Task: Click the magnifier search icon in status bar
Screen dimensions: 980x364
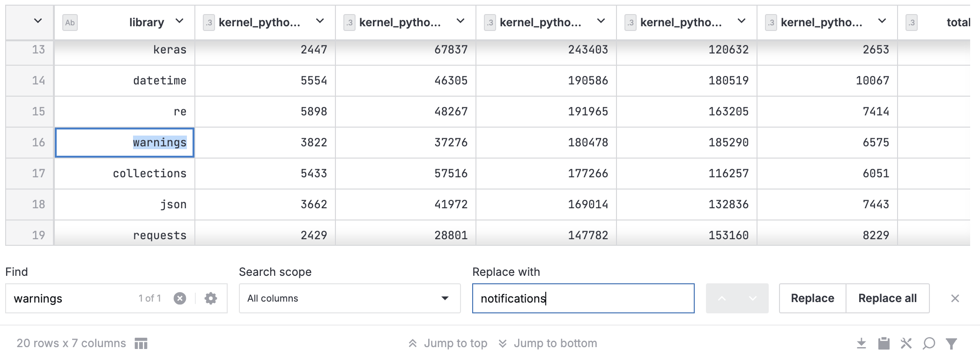Action: (928, 343)
